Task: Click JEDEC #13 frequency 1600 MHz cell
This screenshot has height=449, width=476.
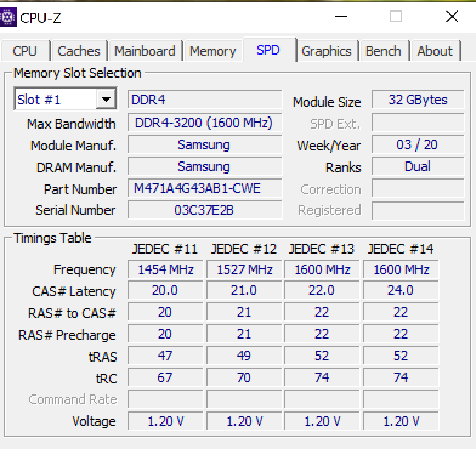Action: (x=322, y=269)
